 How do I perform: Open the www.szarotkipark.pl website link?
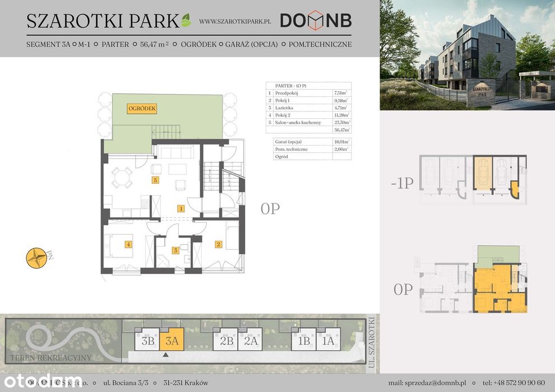tap(235, 21)
